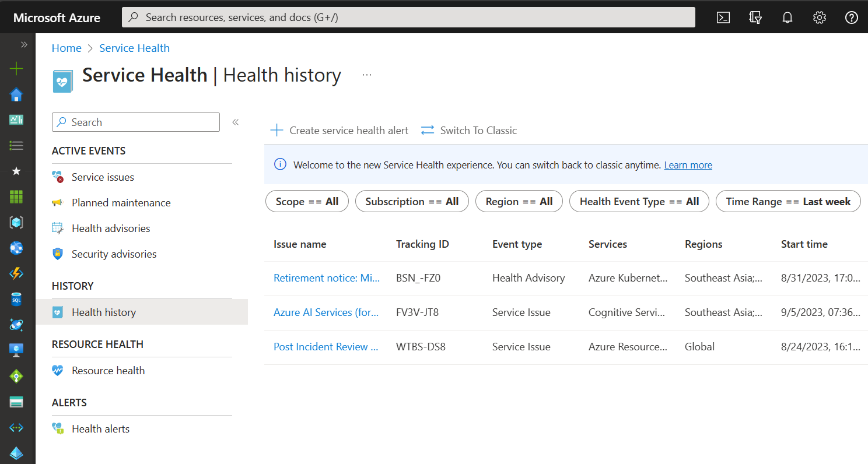Click the Help question mark icon
The width and height of the screenshot is (868, 464).
point(851,17)
